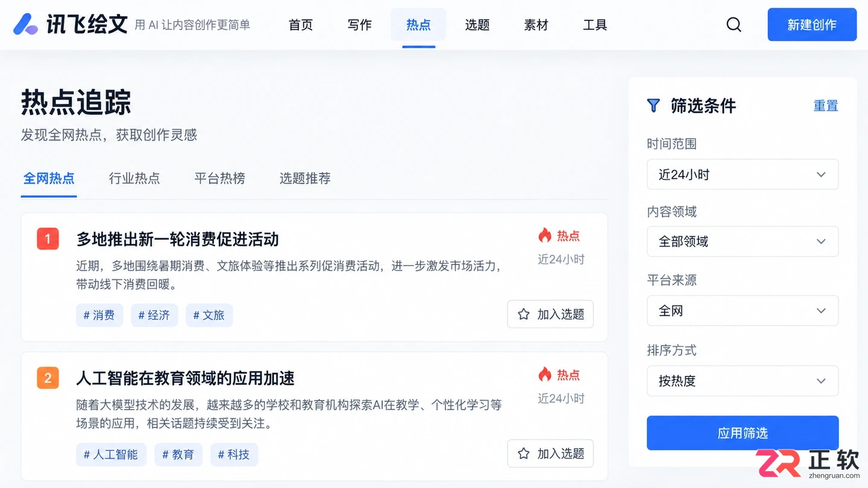Click the 新建创作 button
868x488 pixels.
tap(812, 25)
